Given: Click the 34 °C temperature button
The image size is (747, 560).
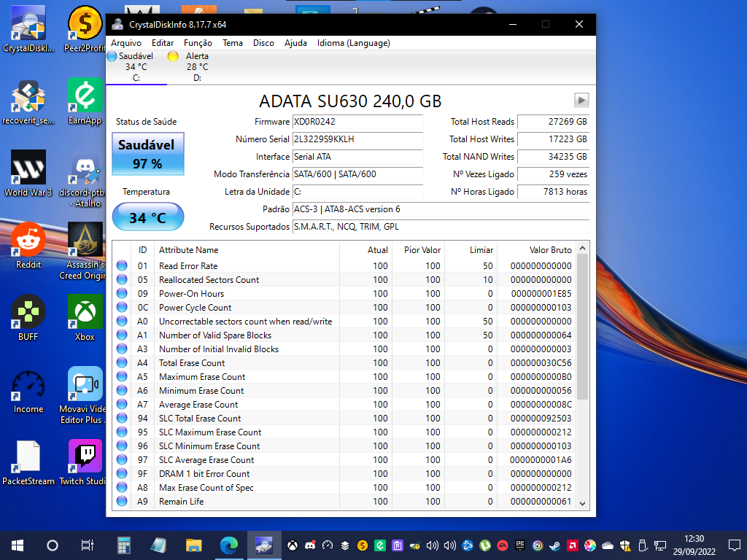Looking at the screenshot, I should [147, 217].
